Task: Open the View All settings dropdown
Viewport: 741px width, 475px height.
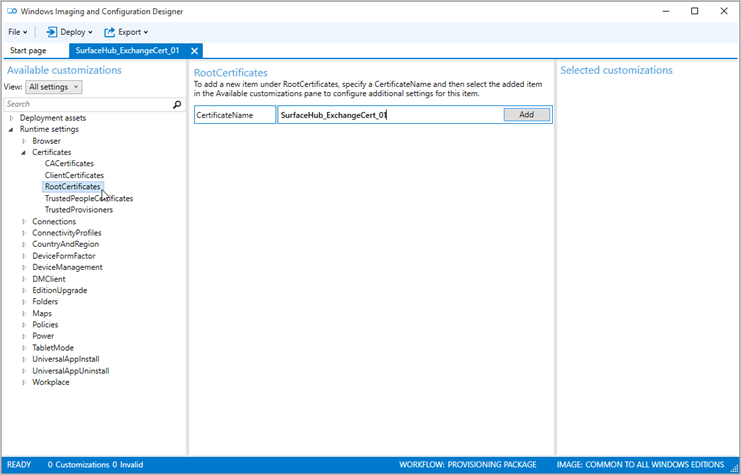Action: (x=54, y=87)
